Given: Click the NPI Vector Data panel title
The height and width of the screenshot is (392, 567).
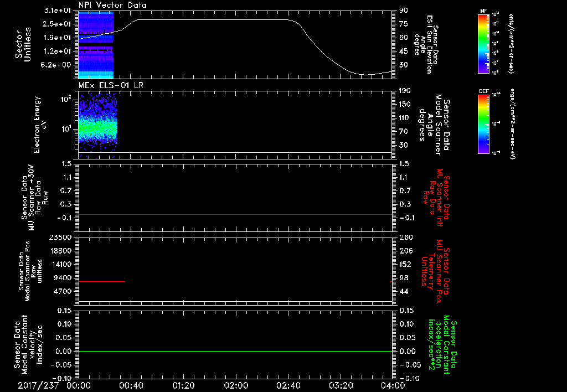Looking at the screenshot, I should click(112, 5).
